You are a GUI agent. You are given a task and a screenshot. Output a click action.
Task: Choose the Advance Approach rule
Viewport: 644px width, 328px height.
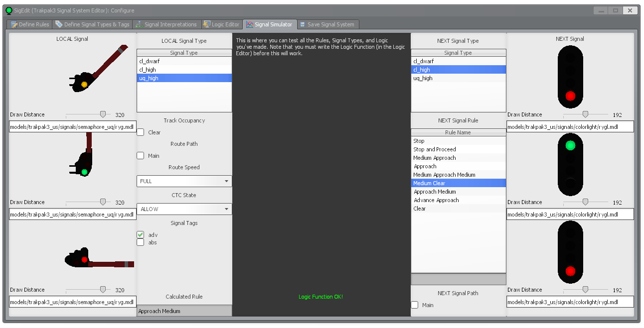coord(459,200)
